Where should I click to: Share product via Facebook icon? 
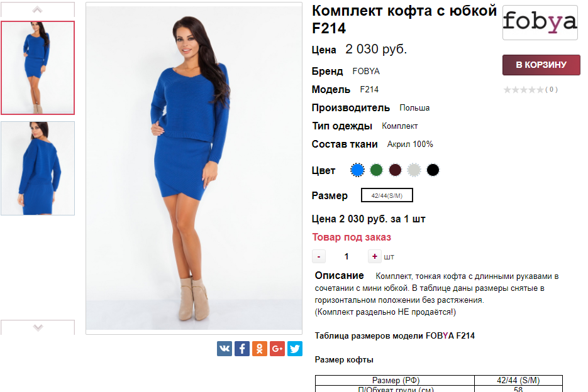(242, 349)
